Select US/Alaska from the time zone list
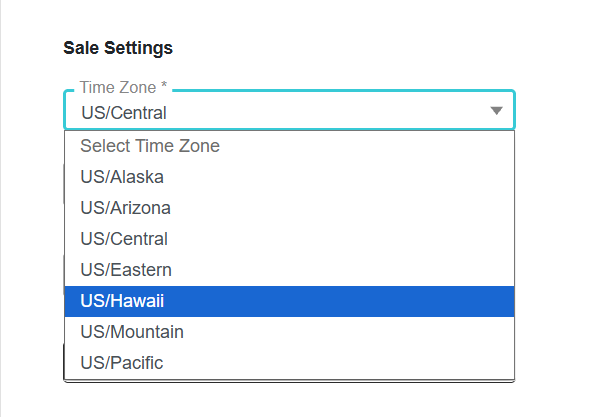This screenshot has height=417, width=598. [x=289, y=177]
